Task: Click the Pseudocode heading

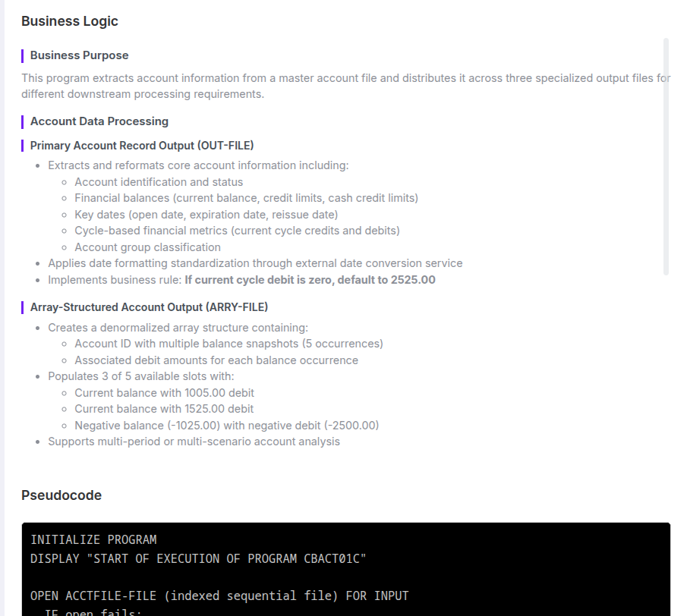Action: (x=61, y=495)
